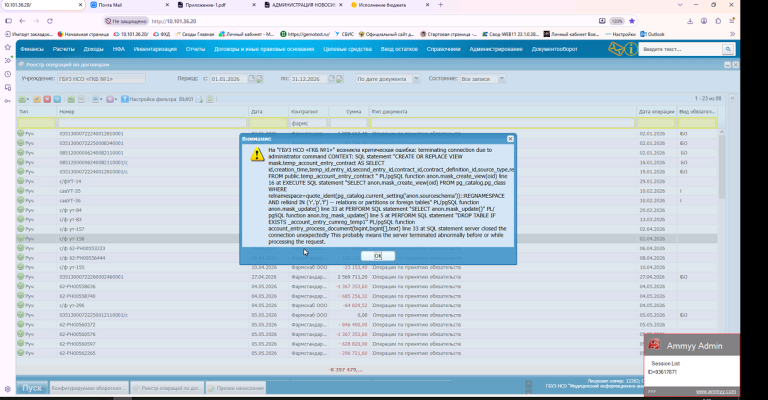Screen dimensions: 768x400
Task: Select row с/ф ут-155
Action: 367,267
